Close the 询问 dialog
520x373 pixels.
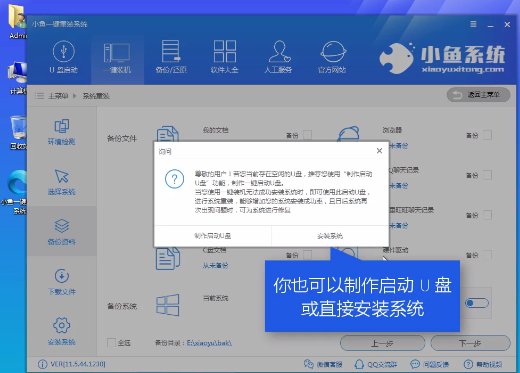click(x=379, y=151)
